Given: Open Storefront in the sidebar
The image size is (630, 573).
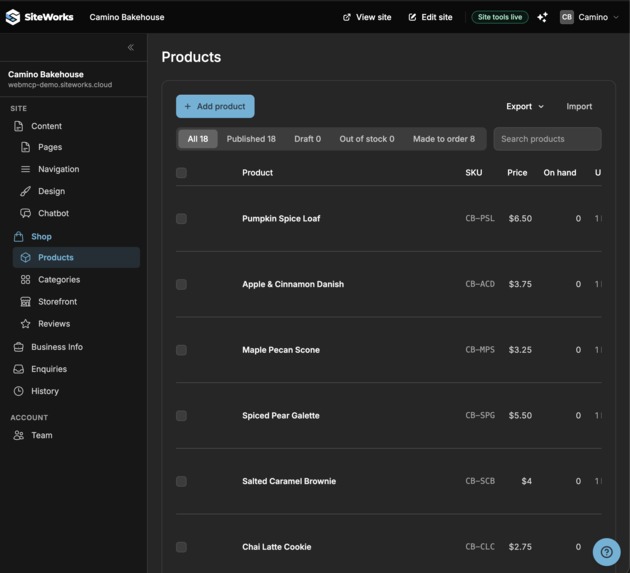Looking at the screenshot, I should [x=76, y=302].
